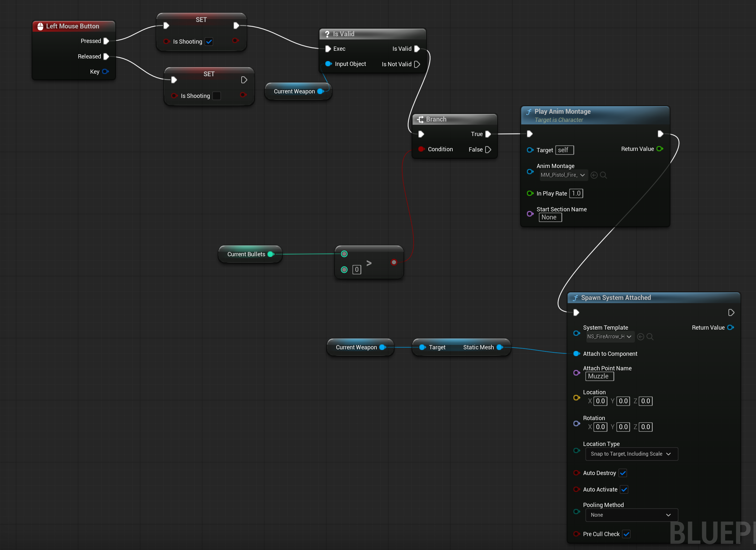This screenshot has width=756, height=550.
Task: Select the Branch node title
Action: click(436, 119)
